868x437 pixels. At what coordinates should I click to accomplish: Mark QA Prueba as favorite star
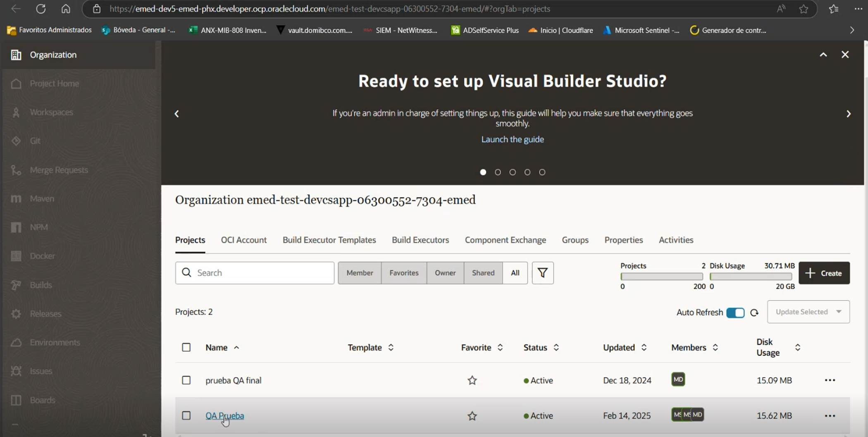point(472,416)
